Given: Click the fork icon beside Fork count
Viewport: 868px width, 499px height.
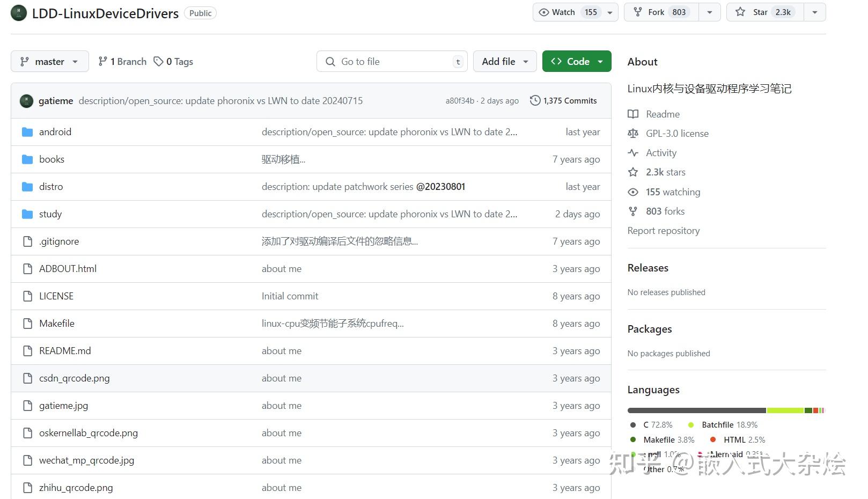Looking at the screenshot, I should pyautogui.click(x=637, y=12).
